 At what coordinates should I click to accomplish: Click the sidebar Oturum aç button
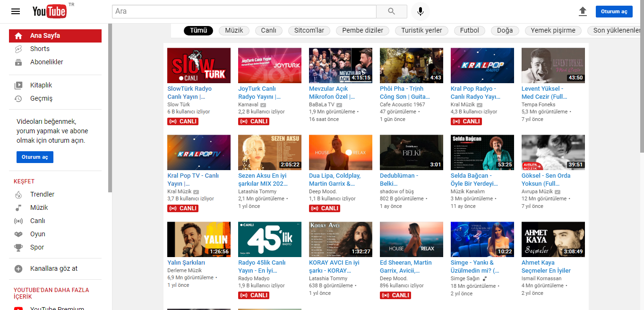(x=35, y=157)
